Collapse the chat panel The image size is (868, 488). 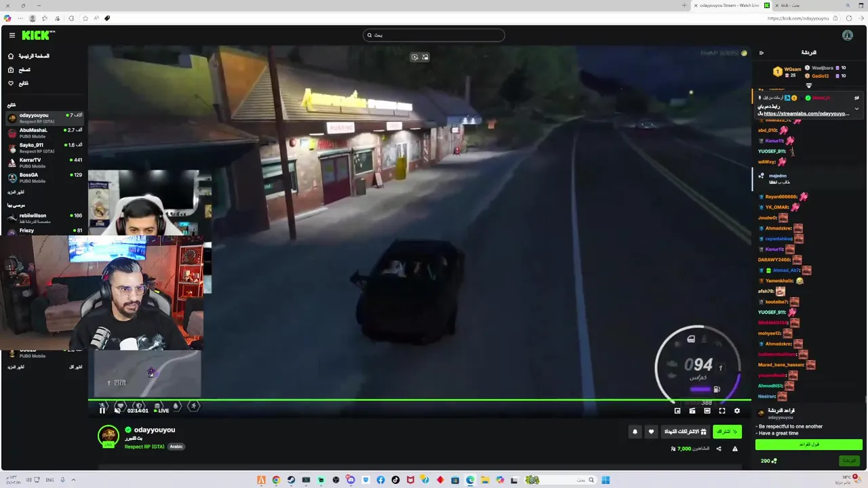(x=761, y=53)
